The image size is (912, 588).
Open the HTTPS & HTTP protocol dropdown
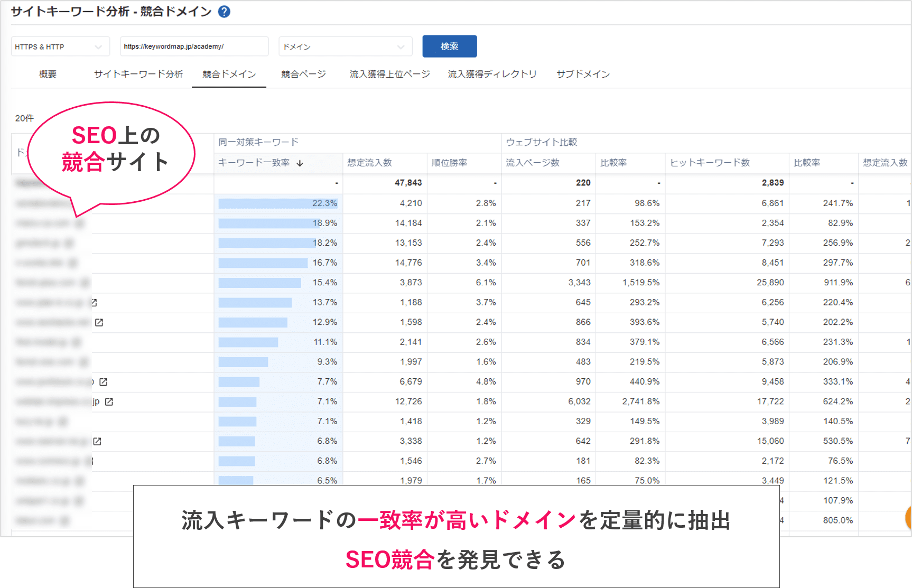coord(60,46)
